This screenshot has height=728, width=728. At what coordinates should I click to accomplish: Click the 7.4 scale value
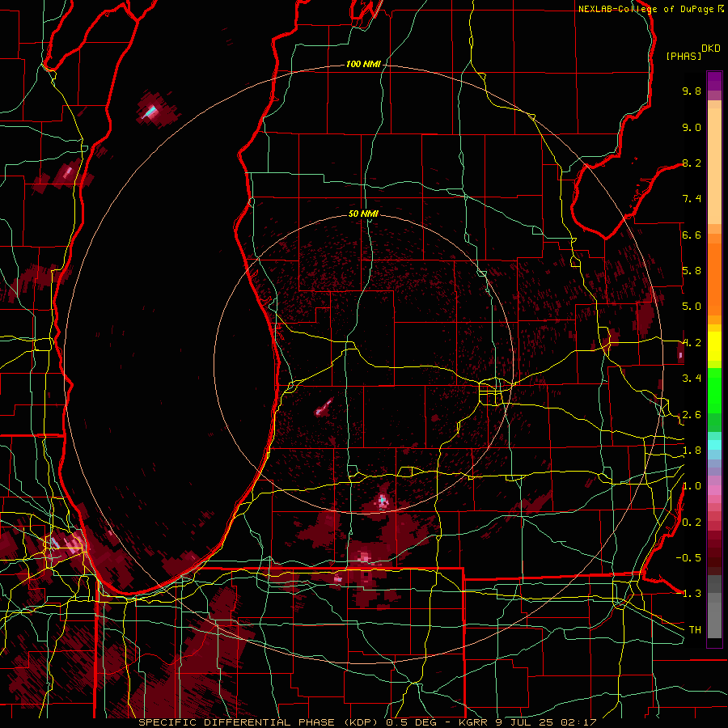(692, 199)
